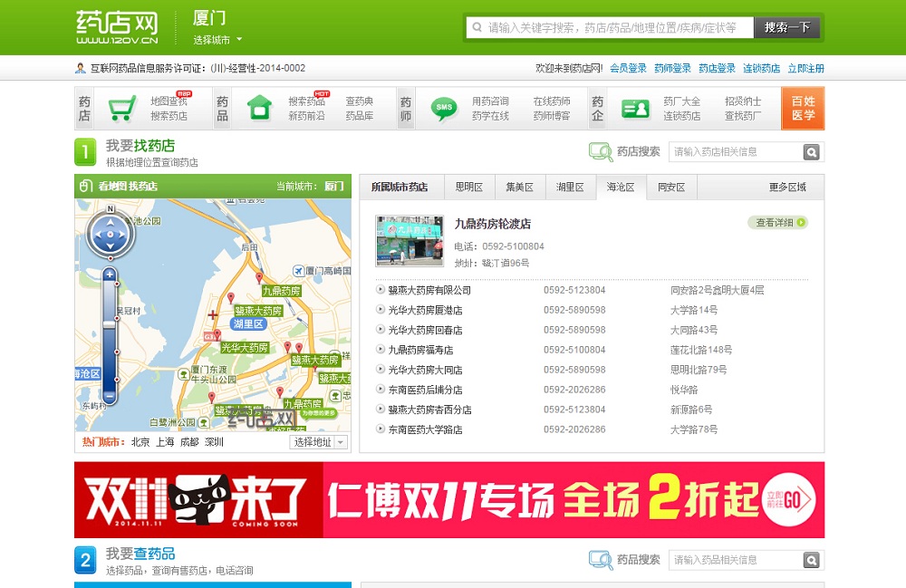Zoom out the map with minus button
Viewport: 906px width, 588px height.
[110, 396]
